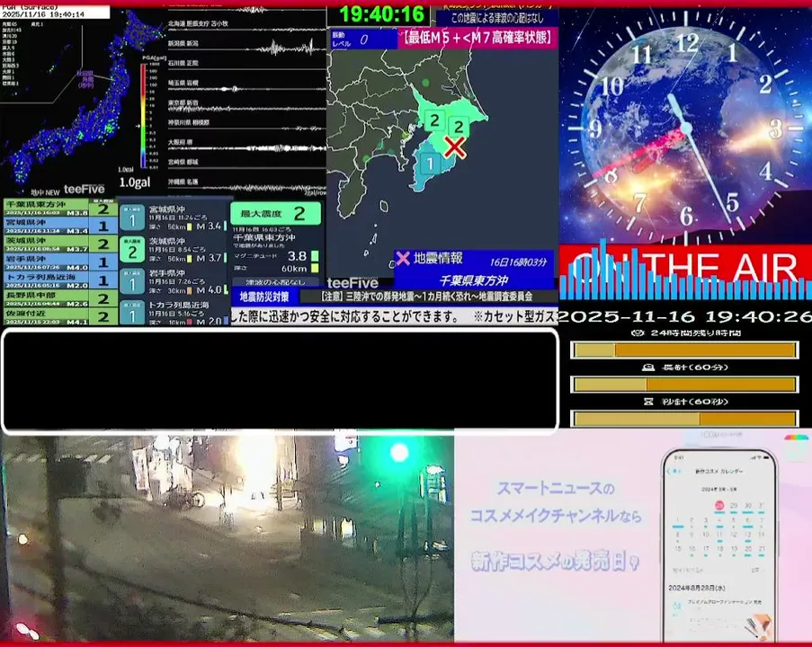Click the 振動レベル 0 indicator
This screenshot has width=812, height=647.
point(363,39)
